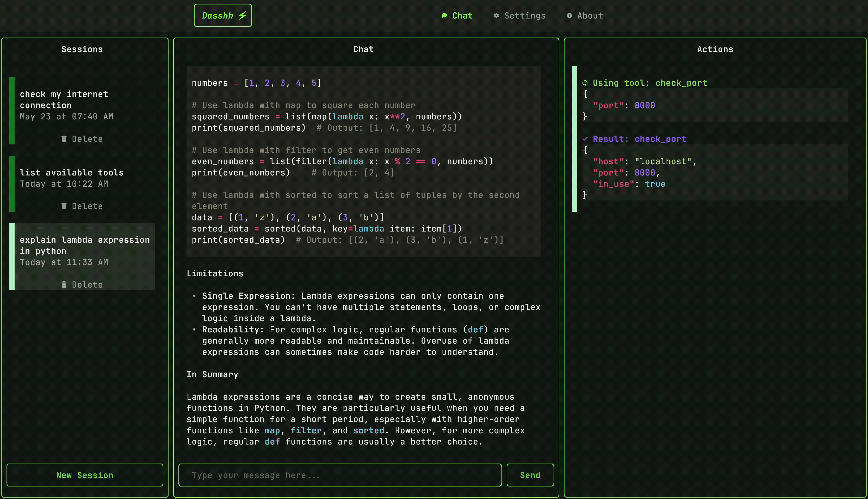This screenshot has height=499, width=868.
Task: Click the 'numbers = [1, 2, 3, 4, 5]' code line
Action: pyautogui.click(x=256, y=83)
